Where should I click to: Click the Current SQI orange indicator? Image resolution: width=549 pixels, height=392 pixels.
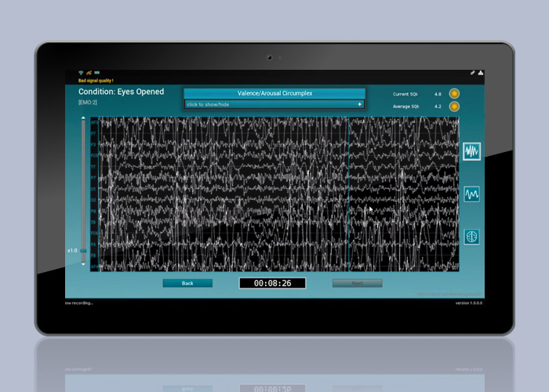click(x=454, y=94)
